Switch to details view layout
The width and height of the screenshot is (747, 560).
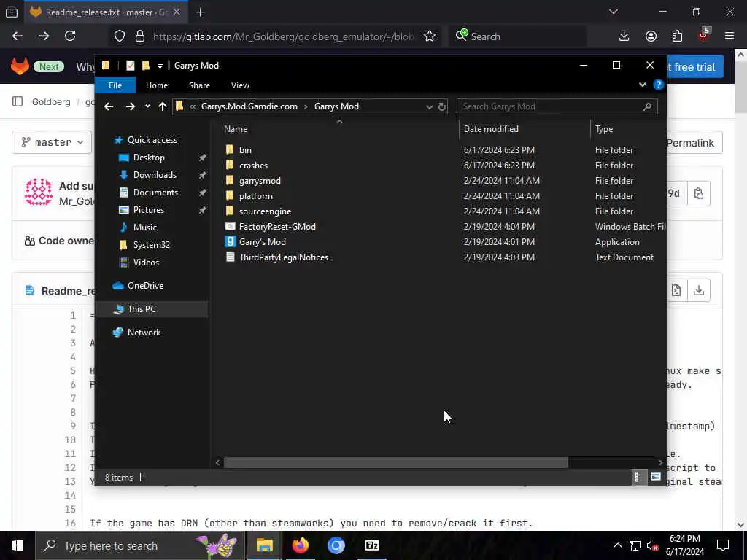click(x=638, y=477)
